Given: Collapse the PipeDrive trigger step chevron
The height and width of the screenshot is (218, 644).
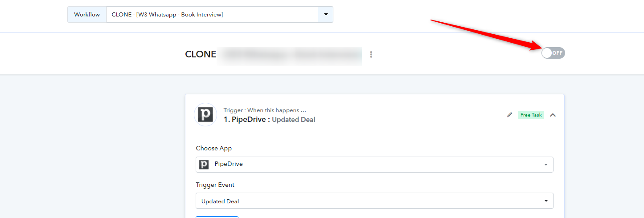Looking at the screenshot, I should pyautogui.click(x=553, y=115).
